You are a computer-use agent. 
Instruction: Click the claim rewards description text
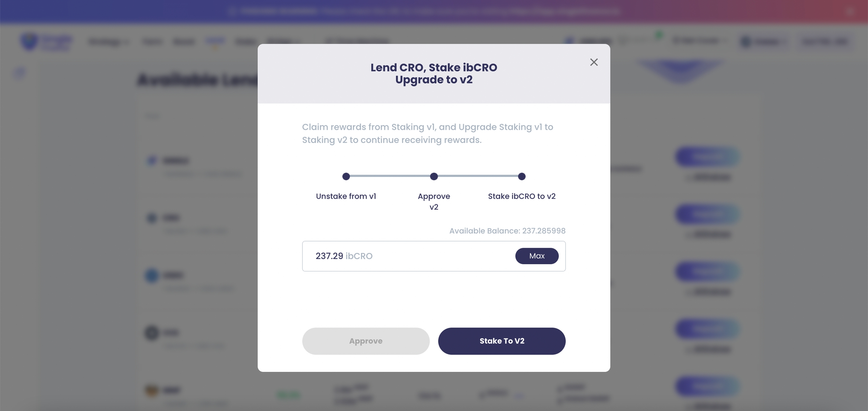pyautogui.click(x=428, y=133)
